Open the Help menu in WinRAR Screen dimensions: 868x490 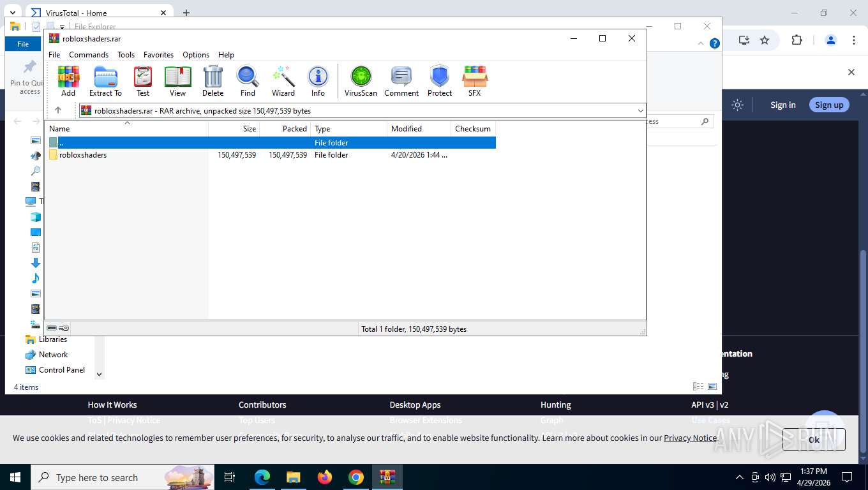(226, 55)
